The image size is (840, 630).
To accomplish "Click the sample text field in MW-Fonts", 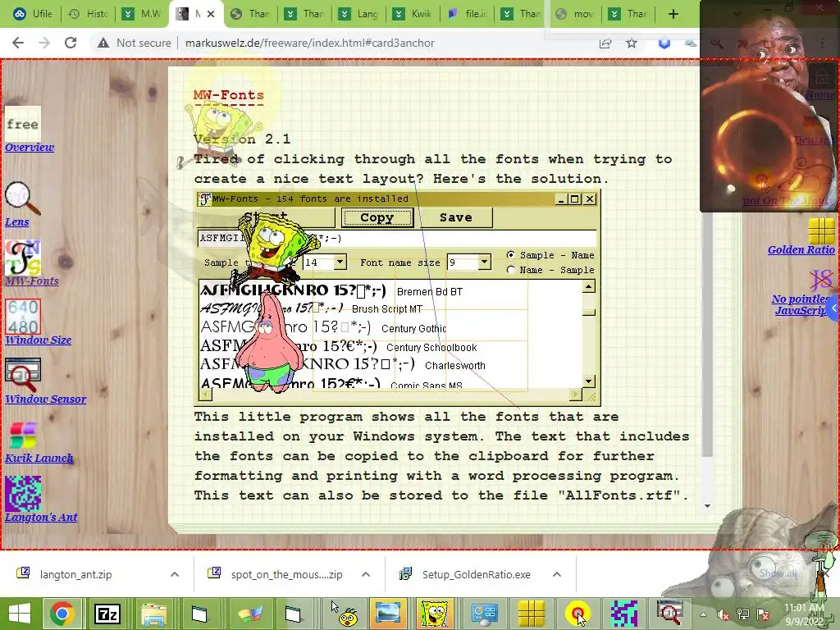I will click(396, 239).
